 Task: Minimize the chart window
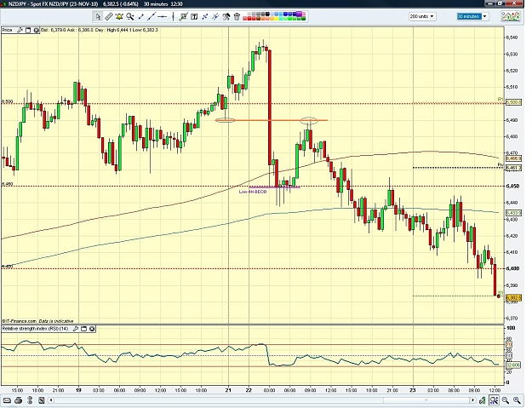490,3
